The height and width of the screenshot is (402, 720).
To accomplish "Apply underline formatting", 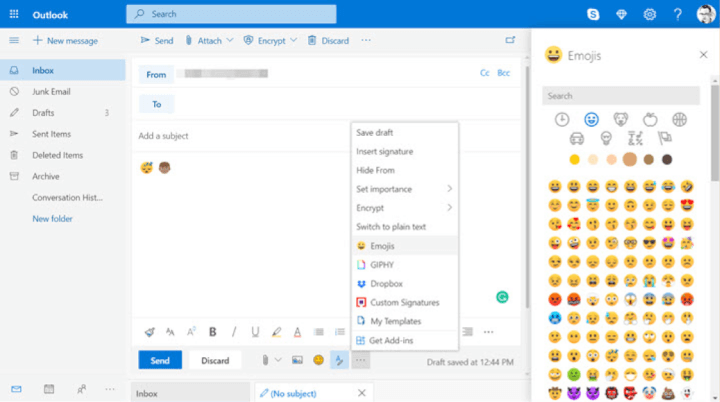I will tap(255, 332).
